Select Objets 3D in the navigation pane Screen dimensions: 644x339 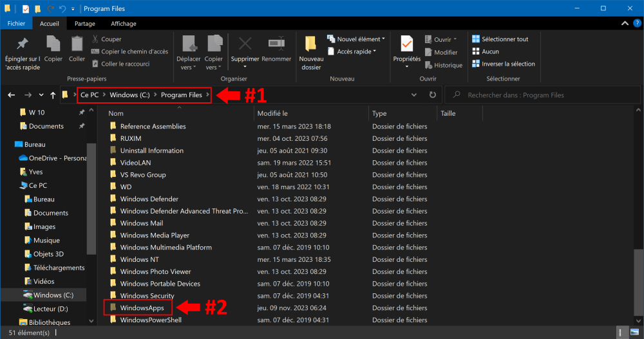click(x=44, y=254)
